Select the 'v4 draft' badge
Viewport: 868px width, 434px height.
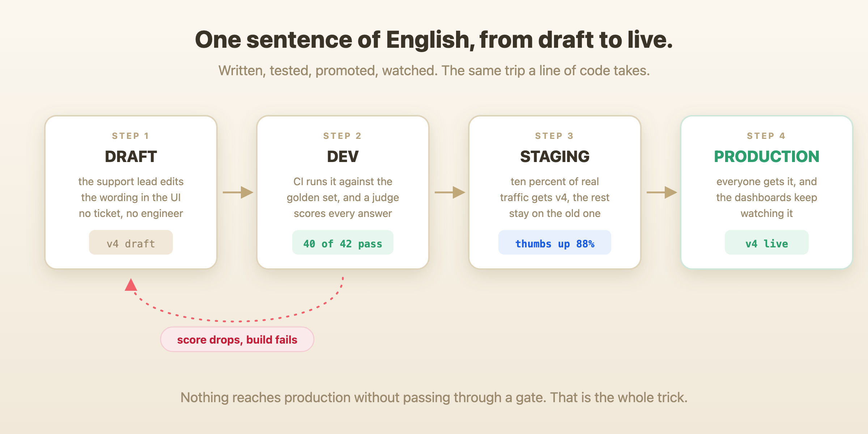click(x=131, y=242)
